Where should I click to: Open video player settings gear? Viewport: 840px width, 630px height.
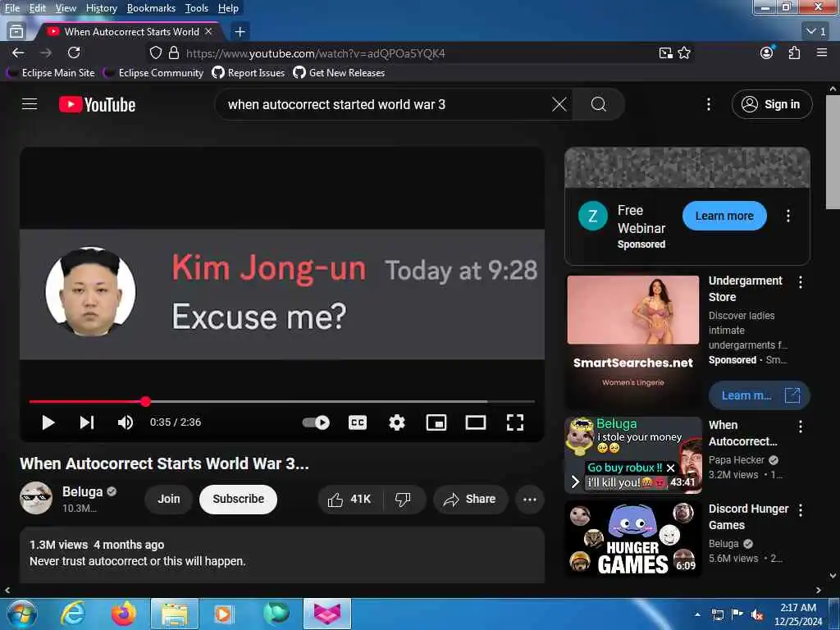397,422
